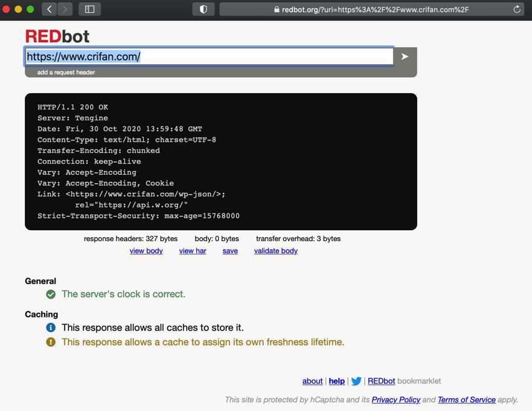
Task: Open the 'view body' link
Action: pos(146,251)
